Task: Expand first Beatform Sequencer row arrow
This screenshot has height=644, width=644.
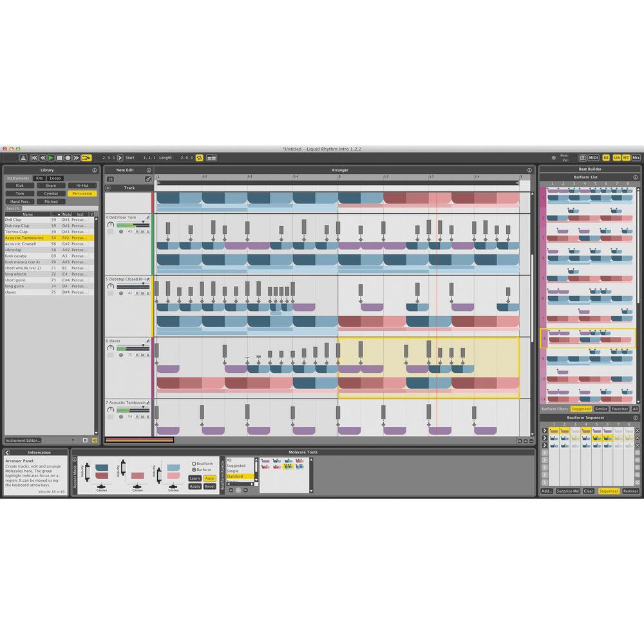Action: 544,430
